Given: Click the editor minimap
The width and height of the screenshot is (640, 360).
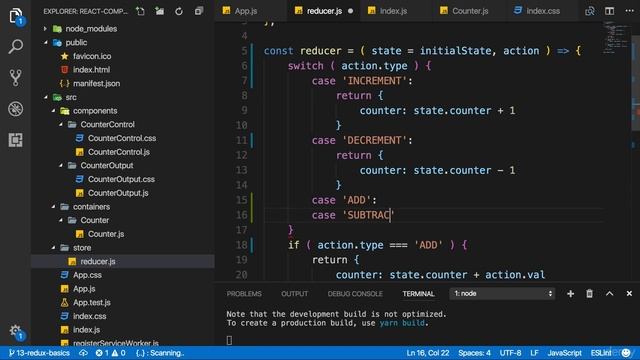Looking at the screenshot, I should click(x=617, y=39).
